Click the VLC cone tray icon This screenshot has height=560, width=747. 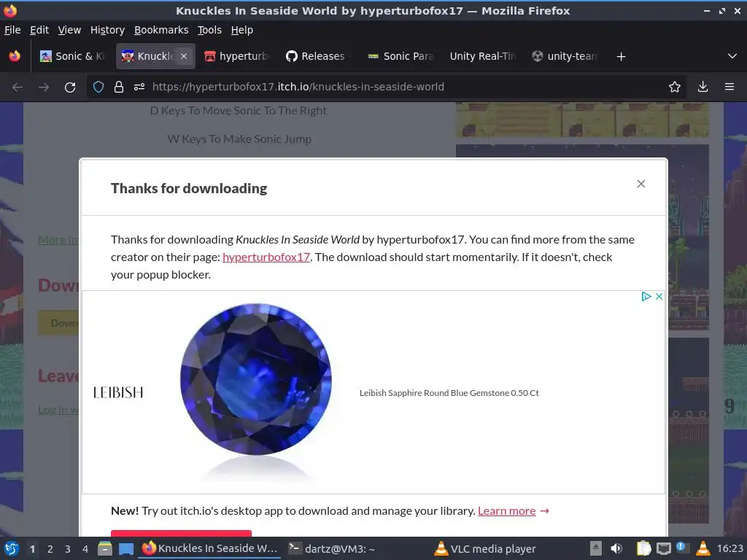point(703,548)
